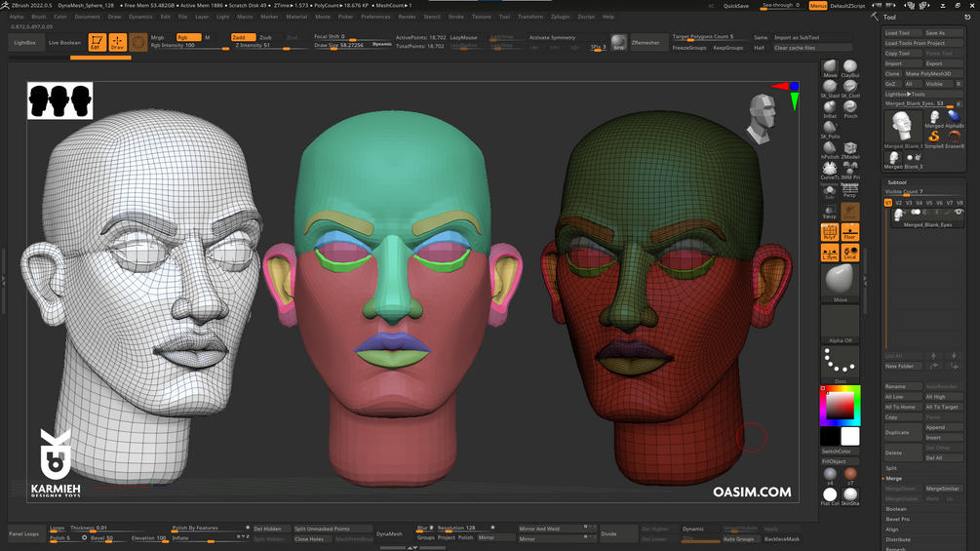Screen dimensions: 980x551
Task: Toggle Transparency mode
Action: tap(830, 212)
